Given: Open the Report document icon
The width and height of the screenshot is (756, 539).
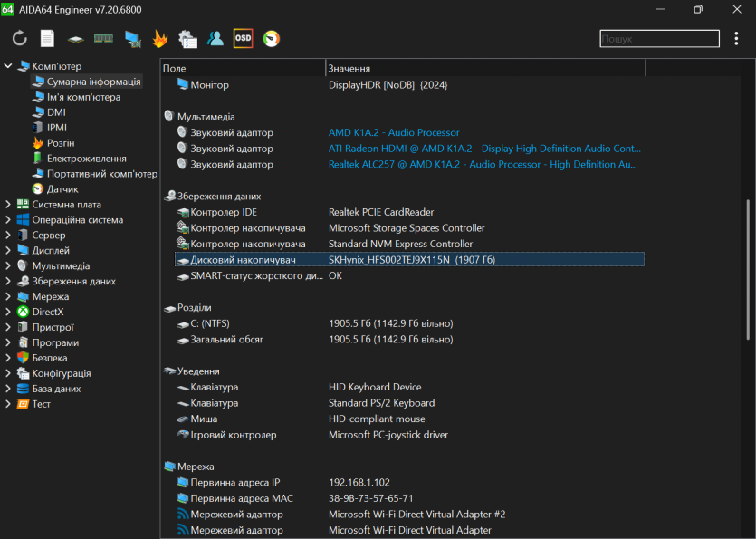Looking at the screenshot, I should [47, 39].
